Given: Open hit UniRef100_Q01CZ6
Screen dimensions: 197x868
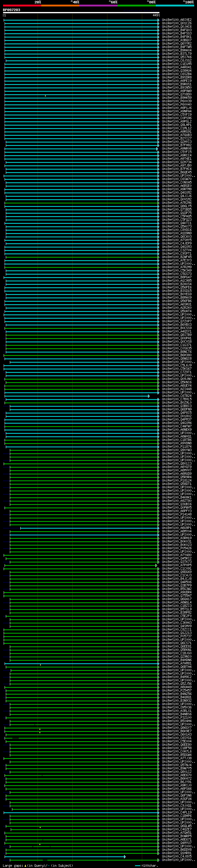Looking at the screenshot, I should (x=176, y=23).
